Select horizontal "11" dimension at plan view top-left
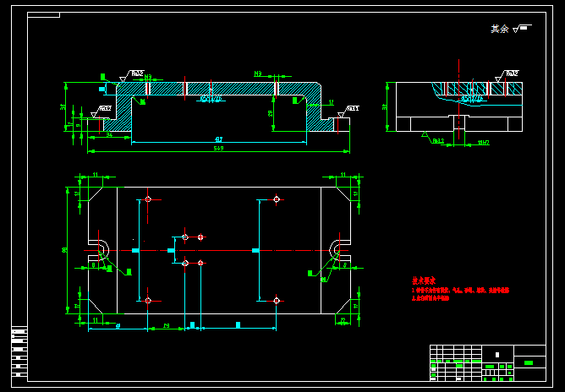This screenshot has height=392, width=565. click(x=96, y=175)
